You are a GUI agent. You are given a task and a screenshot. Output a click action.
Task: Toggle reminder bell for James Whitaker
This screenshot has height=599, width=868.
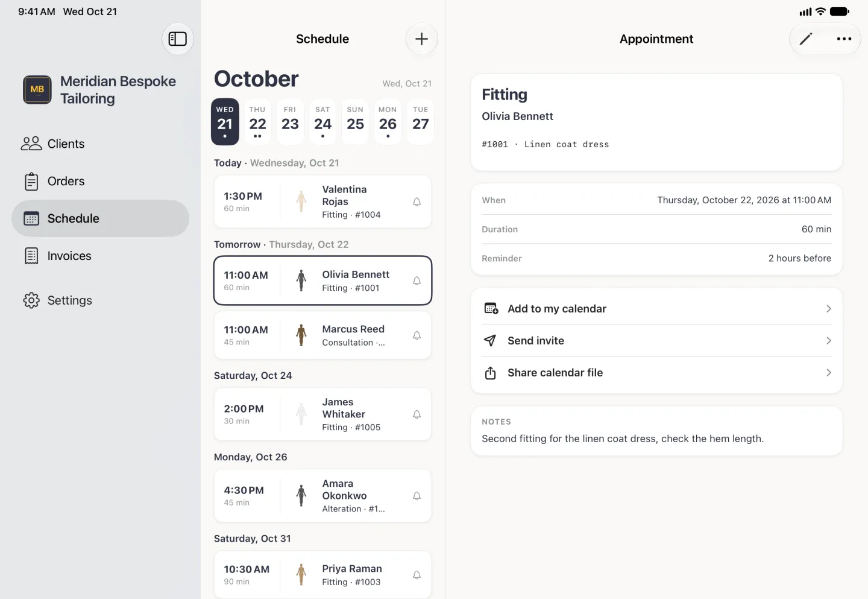click(417, 414)
